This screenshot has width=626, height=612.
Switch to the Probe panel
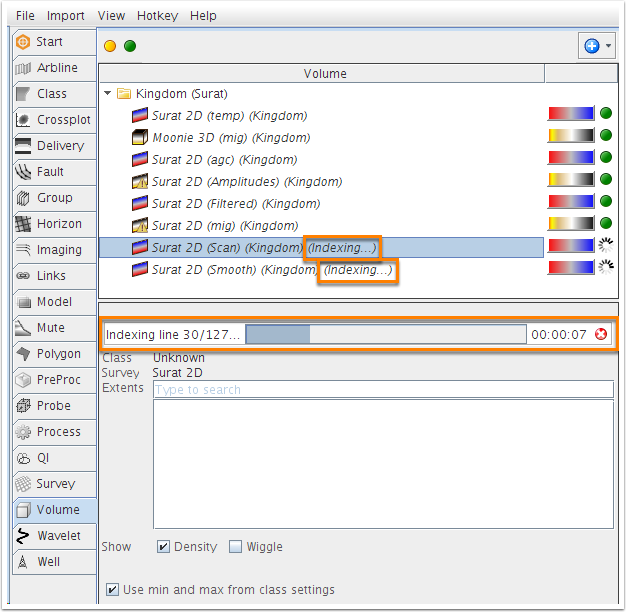[x=54, y=406]
